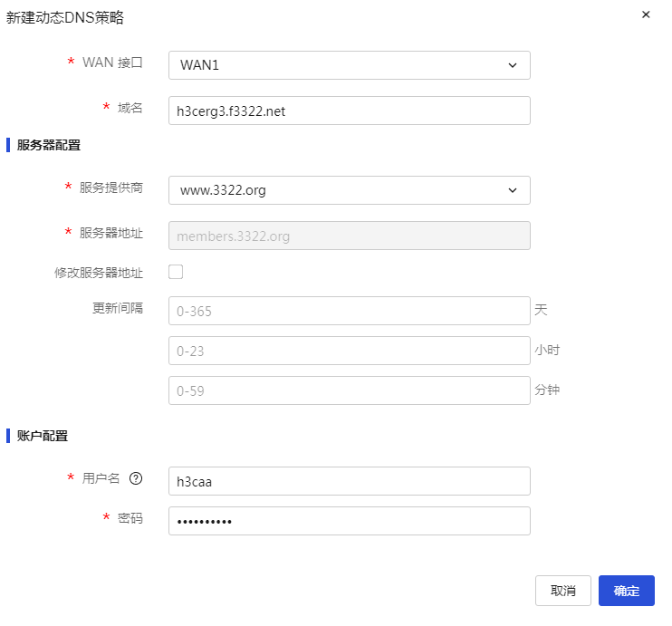Image resolution: width=672 pixels, height=626 pixels.
Task: Click the 分钟 unit label
Action: (x=547, y=390)
